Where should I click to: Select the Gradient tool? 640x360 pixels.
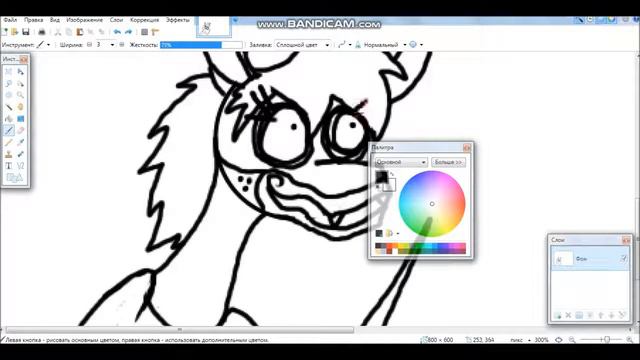20,119
